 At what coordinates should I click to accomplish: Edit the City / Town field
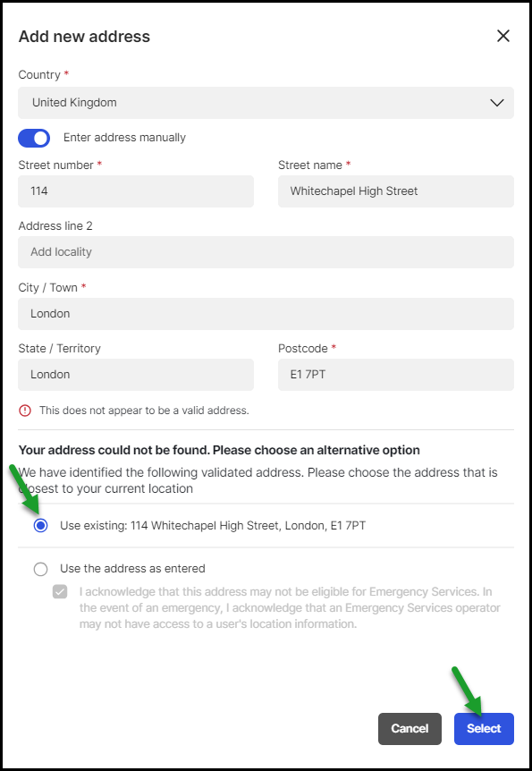(x=266, y=314)
